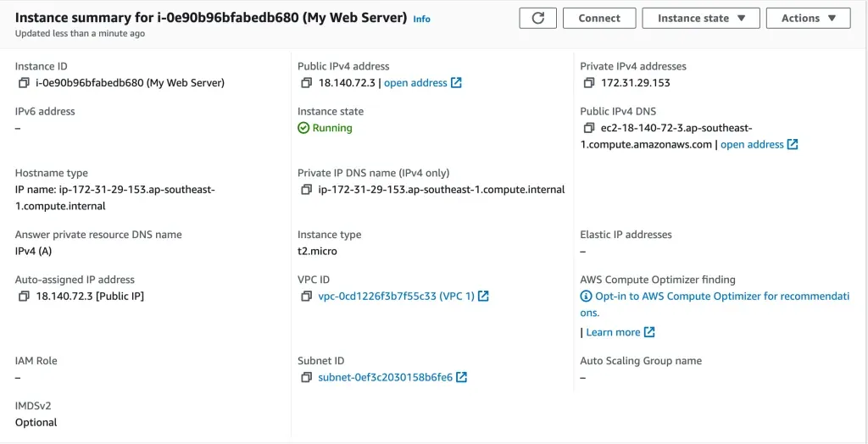
Task: Click the ip-172-31-29-153 private DNS name text
Action: tap(442, 189)
